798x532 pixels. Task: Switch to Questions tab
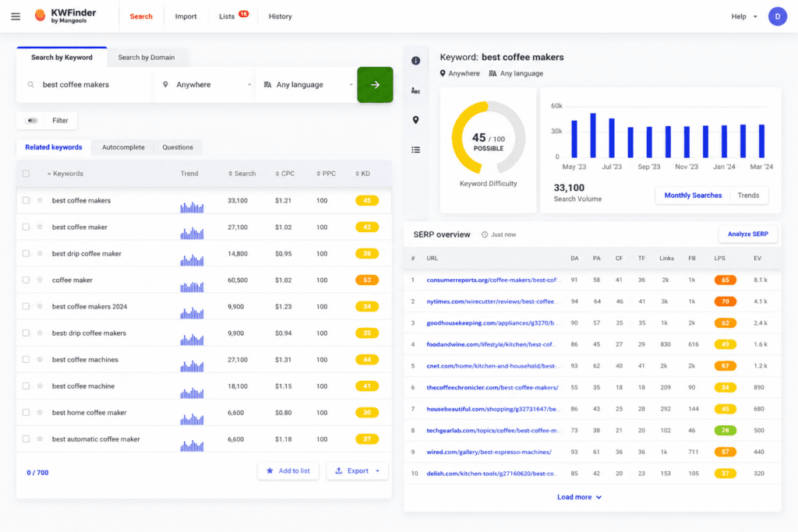[178, 147]
